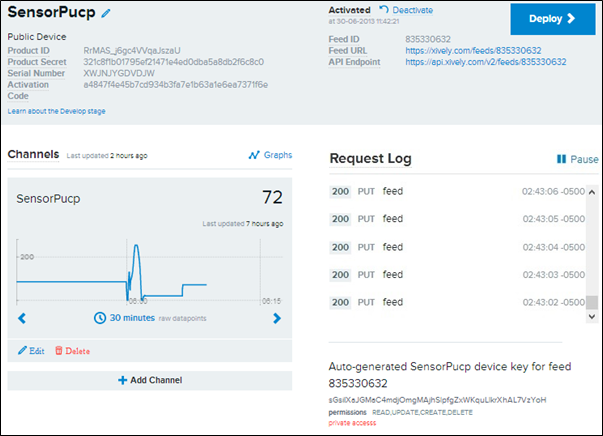Click the private access label
The image size is (603, 436).
(352, 423)
